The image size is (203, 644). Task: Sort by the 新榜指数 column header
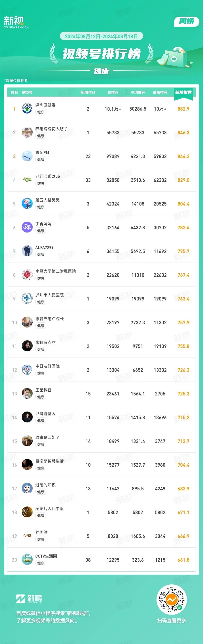[x=183, y=93]
